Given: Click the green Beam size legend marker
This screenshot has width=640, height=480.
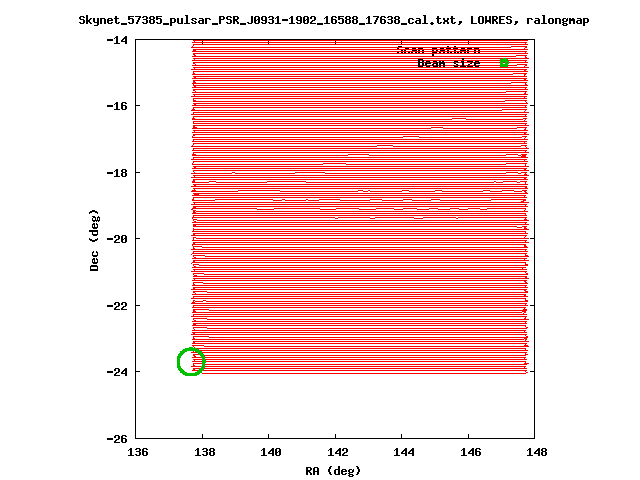Looking at the screenshot, I should [x=504, y=63].
